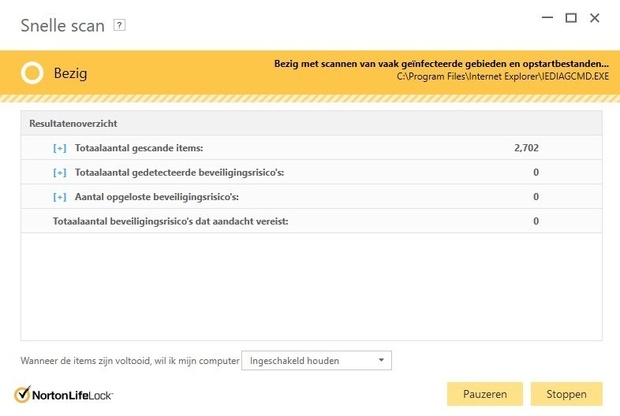
Task: Click the NortonLifeLock logo
Action: [64, 394]
